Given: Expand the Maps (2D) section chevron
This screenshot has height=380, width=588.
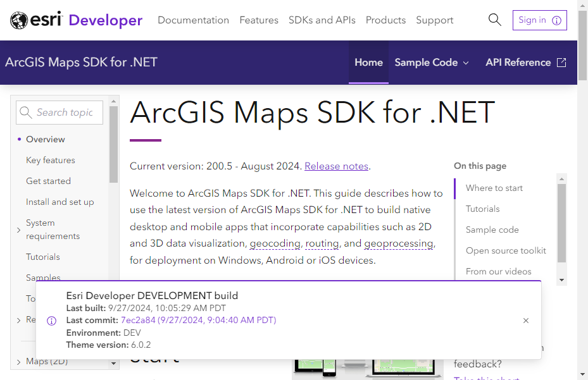Looking at the screenshot, I should pos(19,362).
